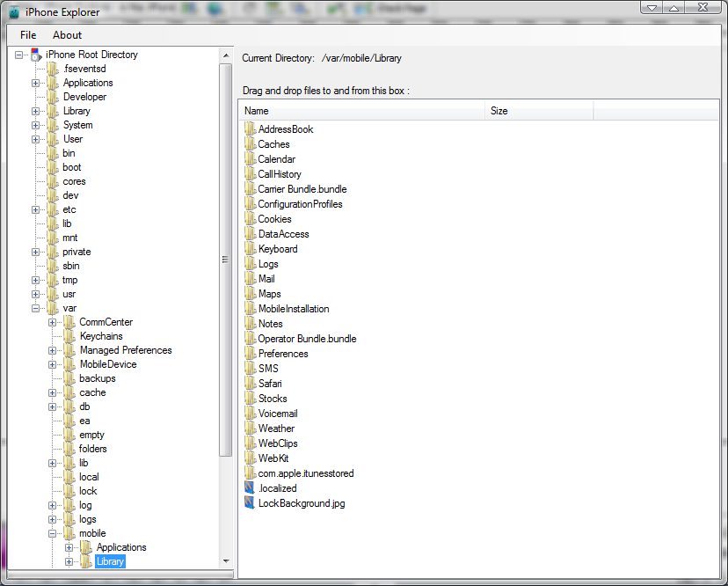Click the Mail folder icon
The width and height of the screenshot is (728, 586).
251,278
